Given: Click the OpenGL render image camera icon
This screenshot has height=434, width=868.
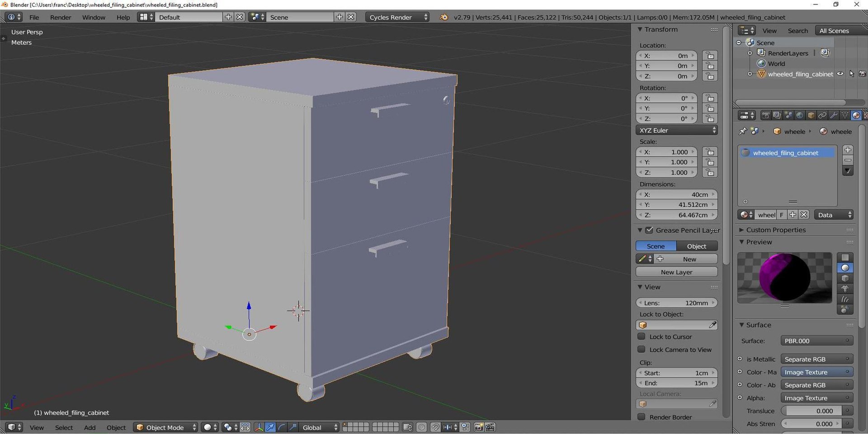Looking at the screenshot, I should pyautogui.click(x=479, y=427).
